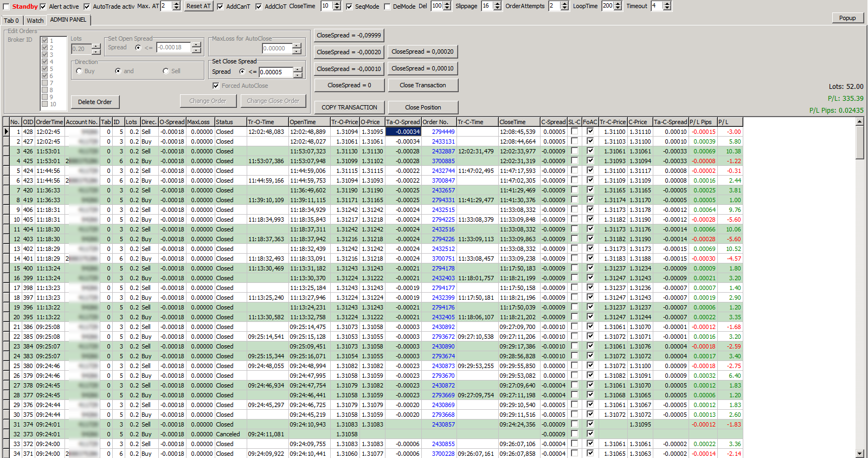The width and height of the screenshot is (868, 458).
Task: Adjust the CloseTime spinner
Action: [x=337, y=6]
